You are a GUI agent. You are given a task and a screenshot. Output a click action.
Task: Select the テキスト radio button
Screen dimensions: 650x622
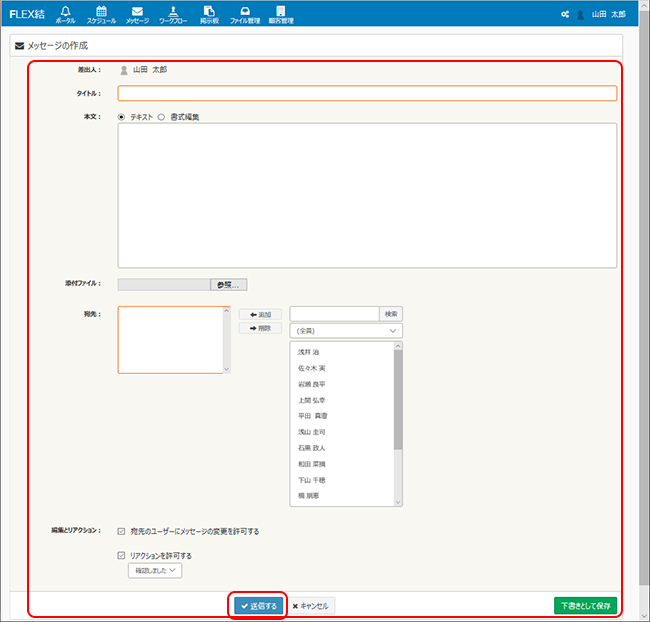point(121,117)
